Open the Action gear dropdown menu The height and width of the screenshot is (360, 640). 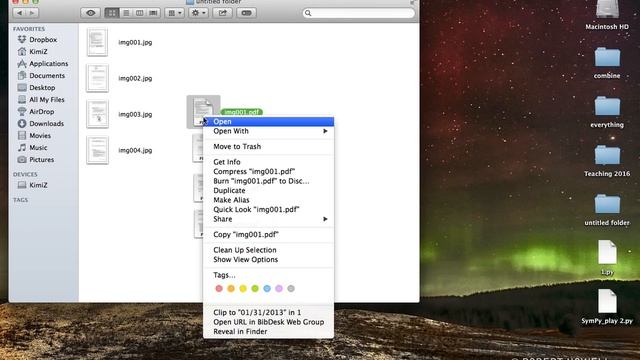pyautogui.click(x=198, y=13)
